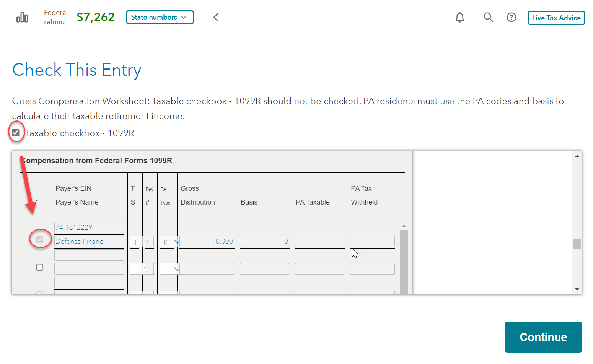
Task: Open the help question mark icon
Action: [511, 18]
